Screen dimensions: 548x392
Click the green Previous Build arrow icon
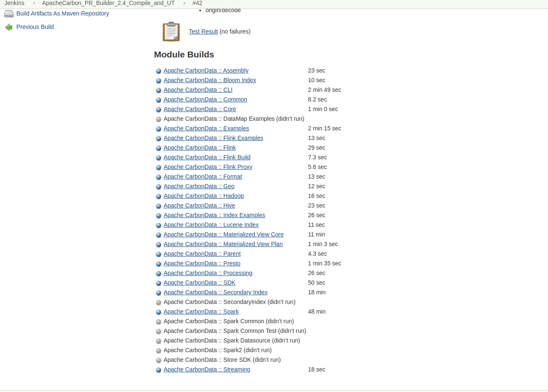[9, 27]
